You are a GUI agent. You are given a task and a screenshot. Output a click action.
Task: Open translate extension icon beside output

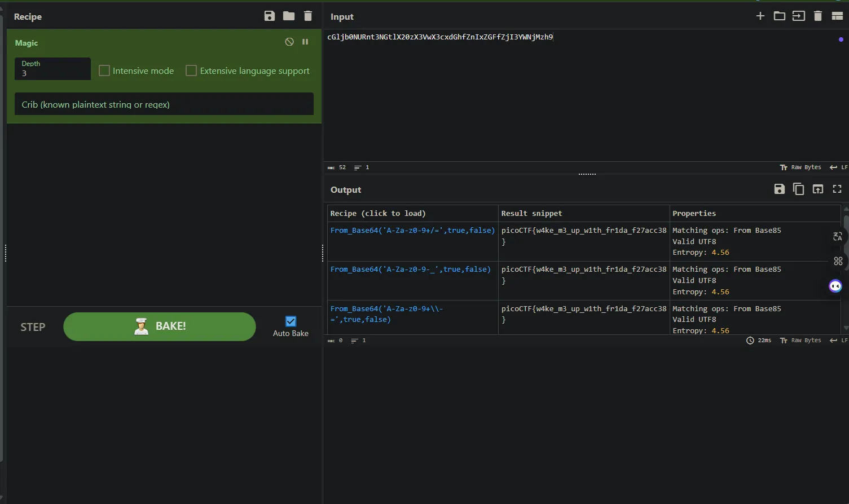(838, 237)
